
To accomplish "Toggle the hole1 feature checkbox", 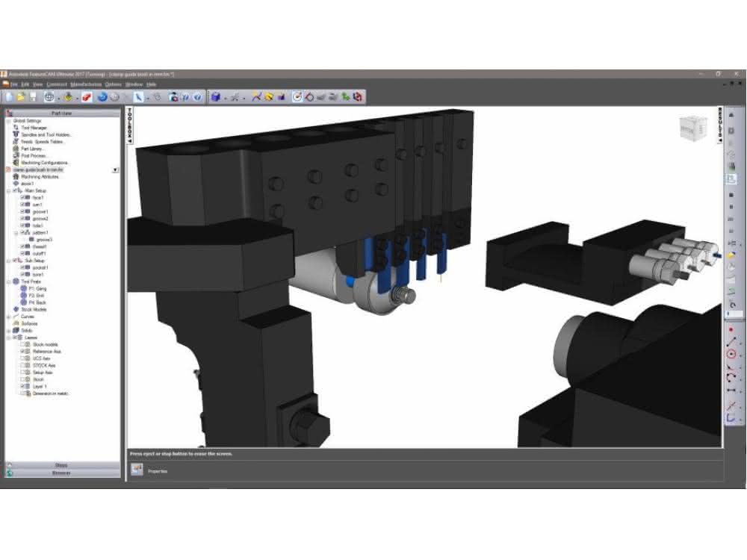I will tap(22, 225).
